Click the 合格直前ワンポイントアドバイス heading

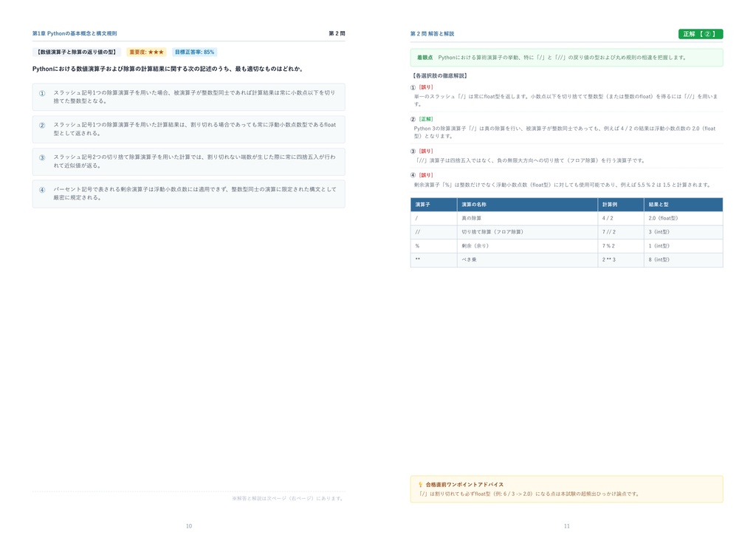465,484
